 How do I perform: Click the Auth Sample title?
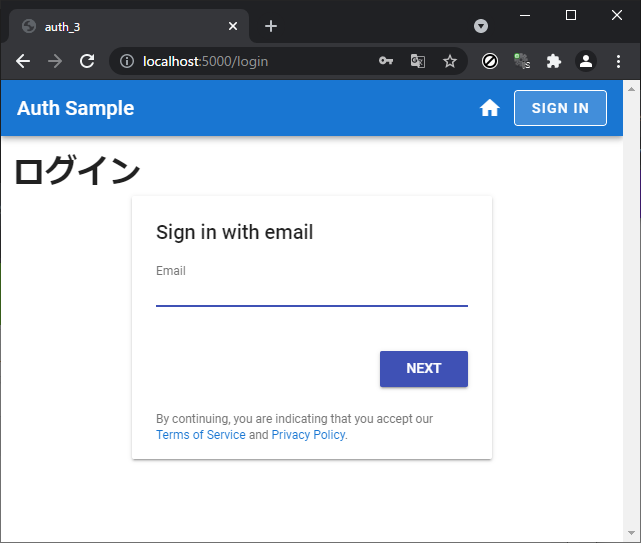(76, 108)
